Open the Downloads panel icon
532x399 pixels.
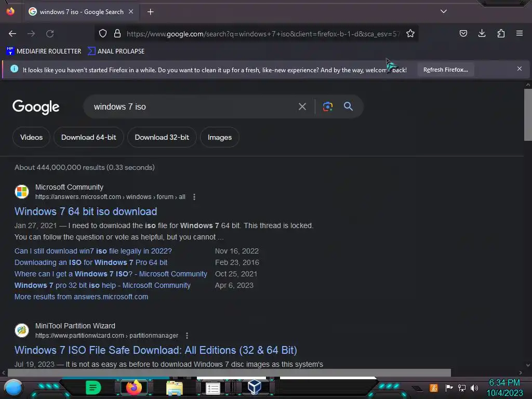[x=482, y=33]
